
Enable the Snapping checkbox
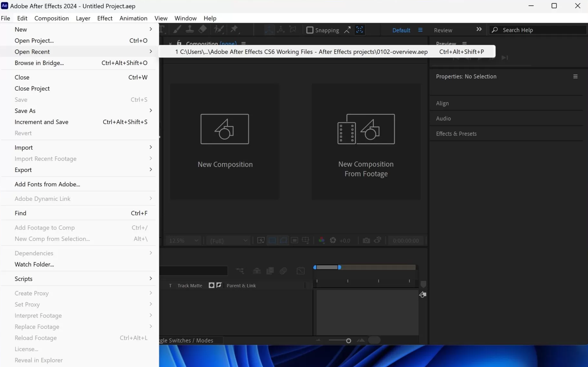coord(310,30)
